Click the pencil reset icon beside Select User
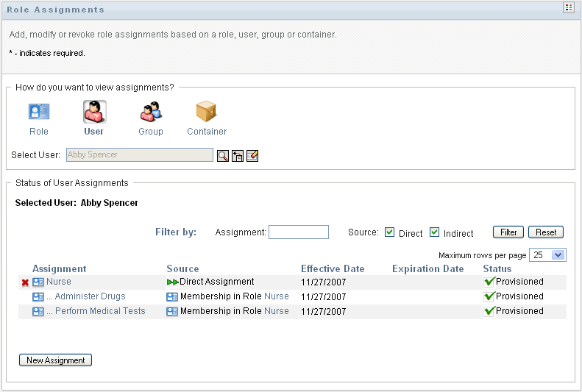Viewport: 582px width, 392px height. [252, 155]
